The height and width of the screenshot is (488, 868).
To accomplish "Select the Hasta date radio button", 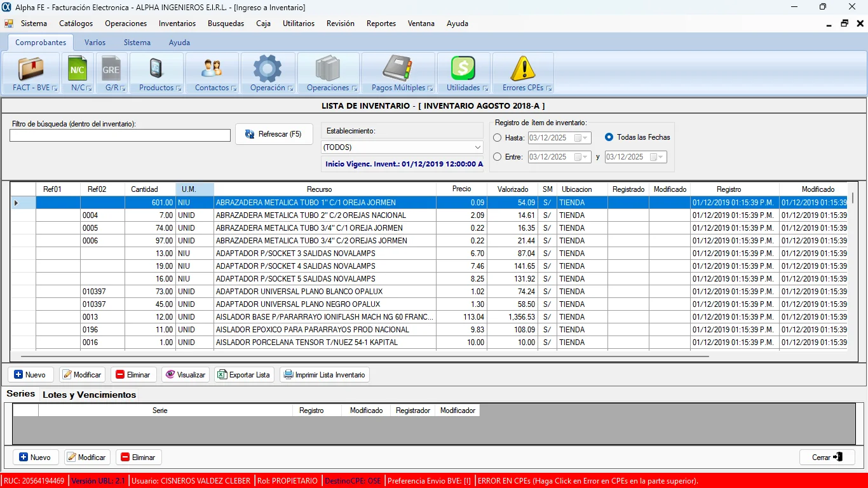I will tap(498, 138).
